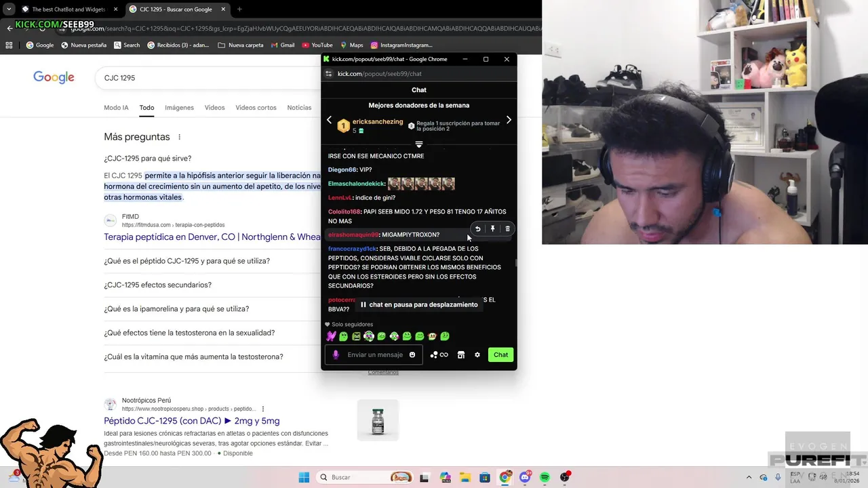The height and width of the screenshot is (488, 868).
Task: Expand vitamina que más aumenta testosterona question
Action: [212, 357]
